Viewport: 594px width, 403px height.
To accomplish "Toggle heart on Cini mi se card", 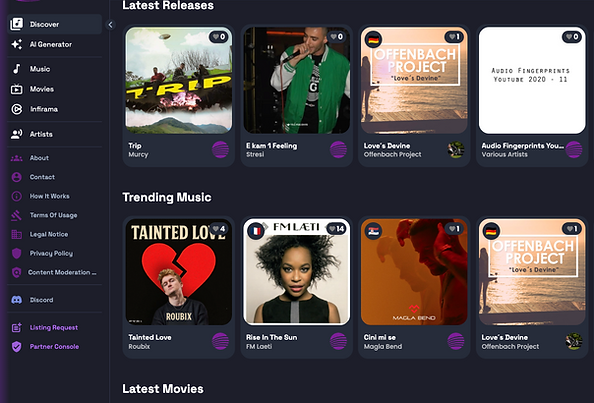I will pyautogui.click(x=454, y=228).
